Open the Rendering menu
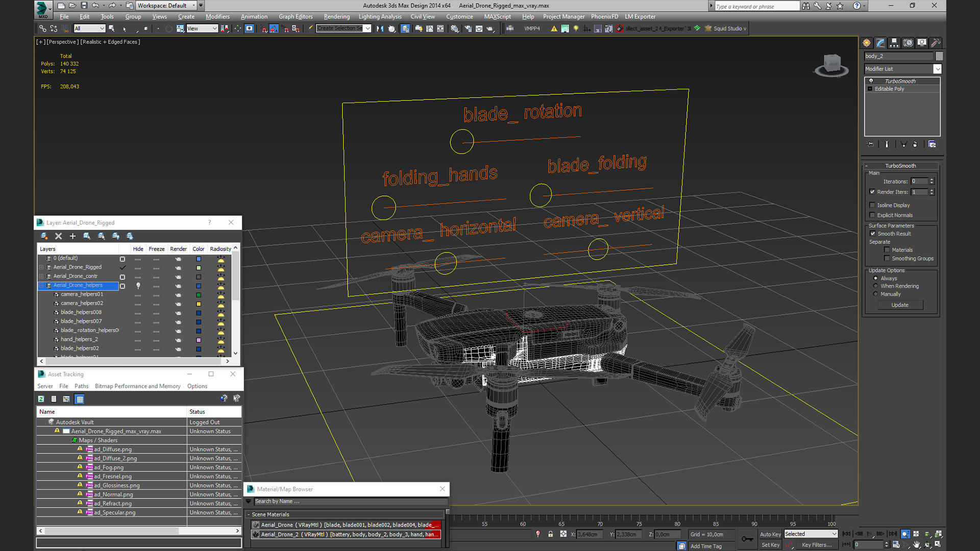 pos(337,17)
